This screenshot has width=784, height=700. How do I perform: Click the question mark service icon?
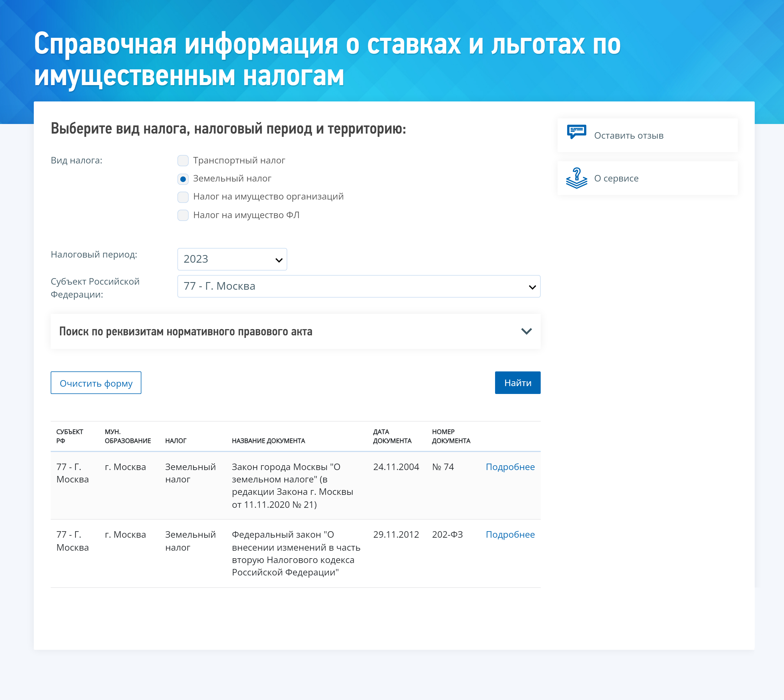[576, 178]
